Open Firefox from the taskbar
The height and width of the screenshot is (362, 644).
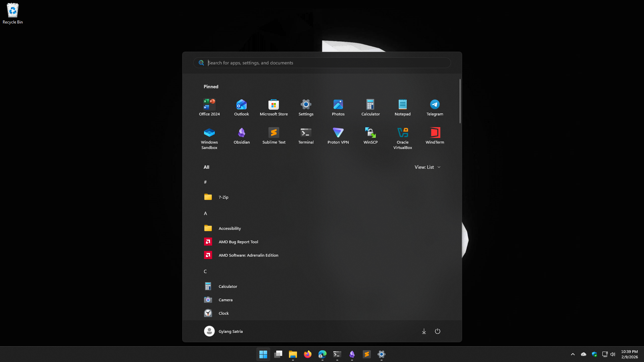(x=307, y=354)
